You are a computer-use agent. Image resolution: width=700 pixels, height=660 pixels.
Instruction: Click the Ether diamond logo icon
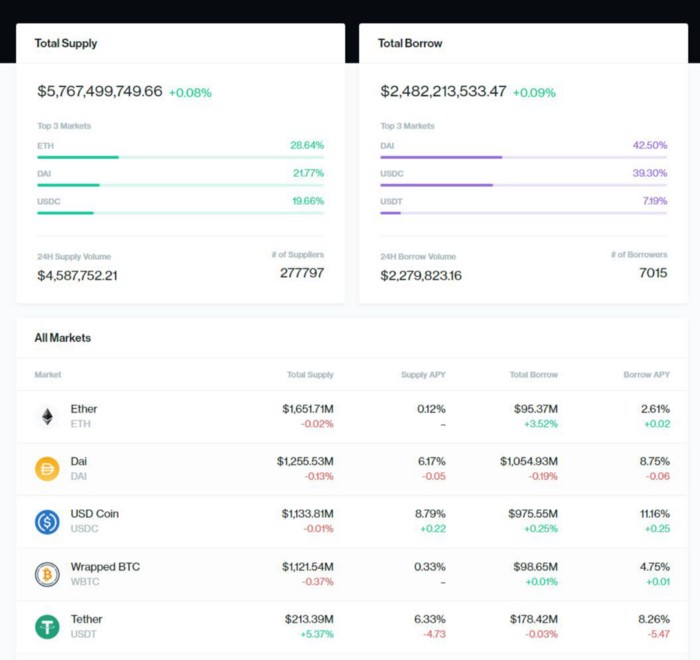pyautogui.click(x=47, y=417)
